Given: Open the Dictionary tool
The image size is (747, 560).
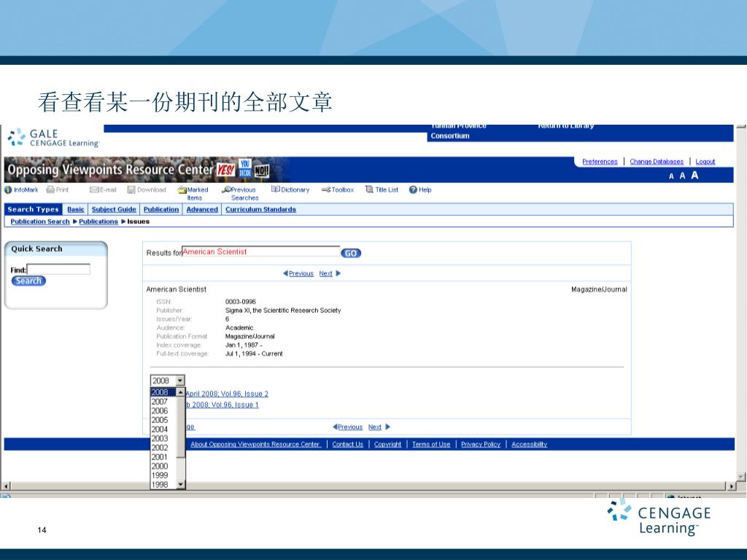Looking at the screenshot, I should tap(290, 190).
